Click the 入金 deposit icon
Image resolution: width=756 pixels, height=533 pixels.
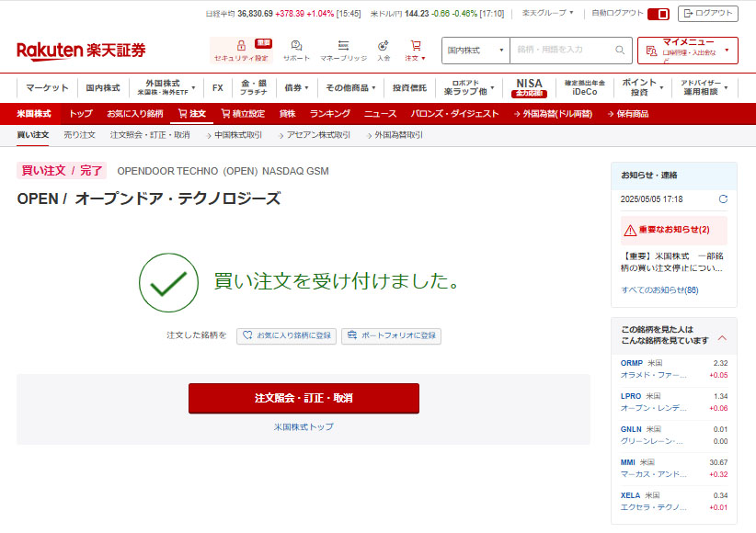[384, 46]
